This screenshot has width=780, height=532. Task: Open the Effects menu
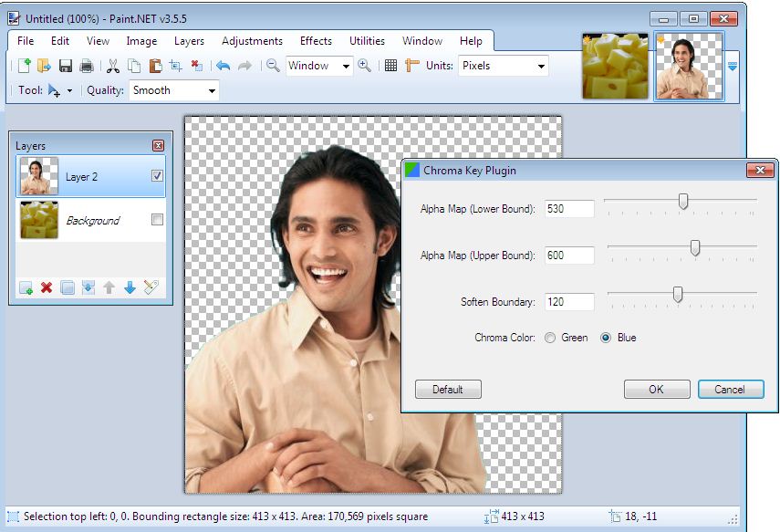pyautogui.click(x=316, y=41)
